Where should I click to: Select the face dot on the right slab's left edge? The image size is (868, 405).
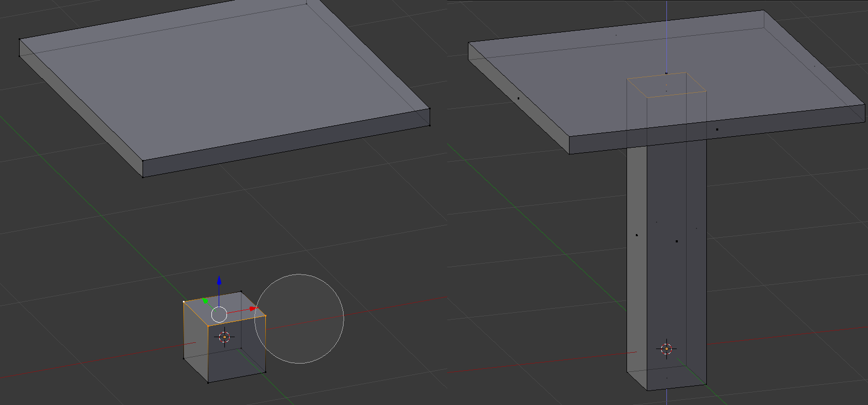(x=518, y=98)
